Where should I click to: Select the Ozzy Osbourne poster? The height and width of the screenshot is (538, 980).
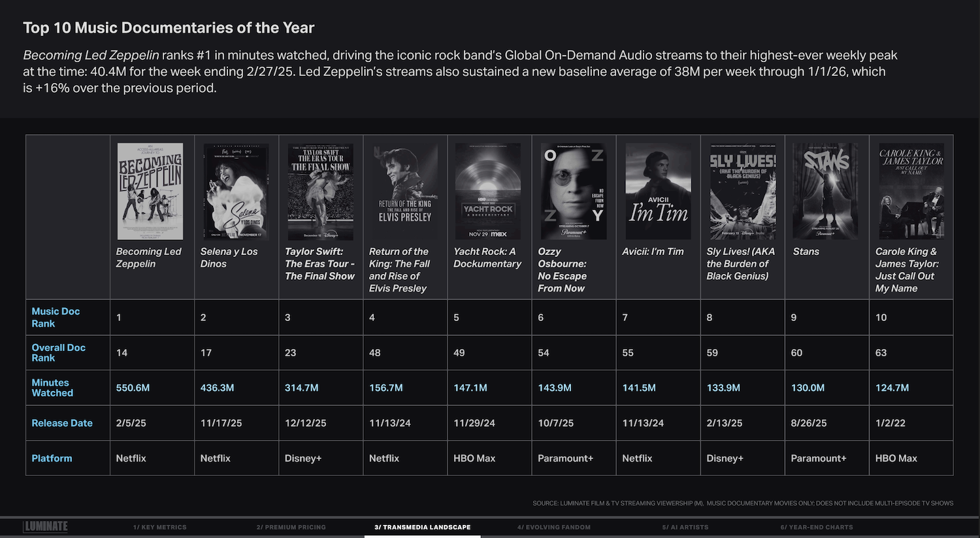tap(573, 192)
